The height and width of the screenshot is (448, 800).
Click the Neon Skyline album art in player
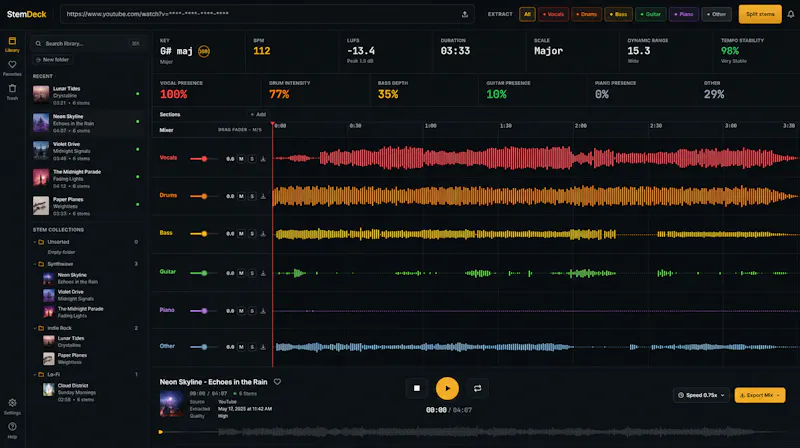tap(171, 404)
